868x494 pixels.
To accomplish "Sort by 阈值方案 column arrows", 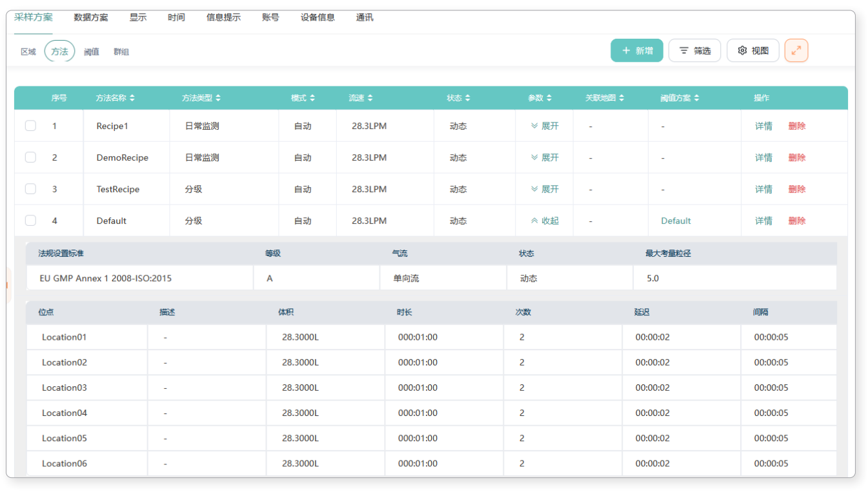I will click(x=697, y=98).
